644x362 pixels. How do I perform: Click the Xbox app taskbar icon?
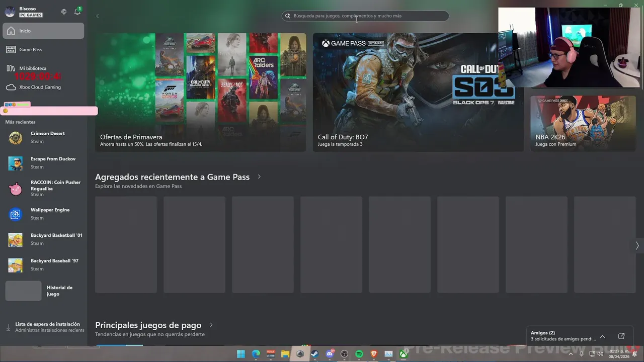[404, 354]
